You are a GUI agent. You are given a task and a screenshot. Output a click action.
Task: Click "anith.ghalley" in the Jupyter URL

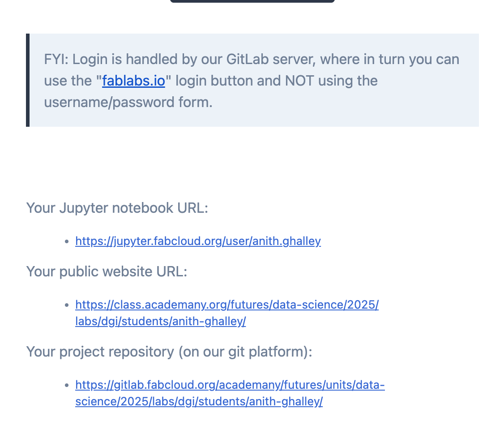(x=286, y=241)
